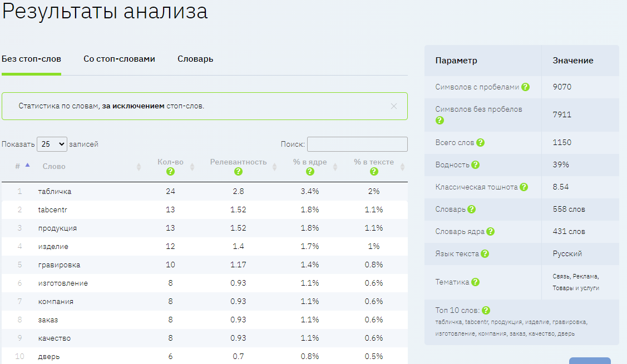This screenshot has width=627, height=364.
Task: Select the word tabcentr in table
Action: 52,210
